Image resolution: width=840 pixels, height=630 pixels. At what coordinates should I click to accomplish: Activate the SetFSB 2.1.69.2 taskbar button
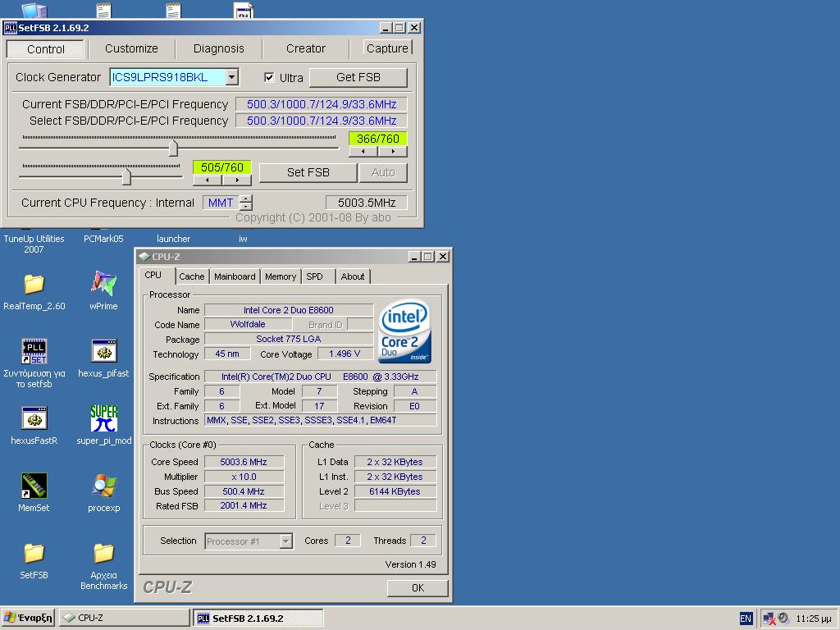click(258, 618)
